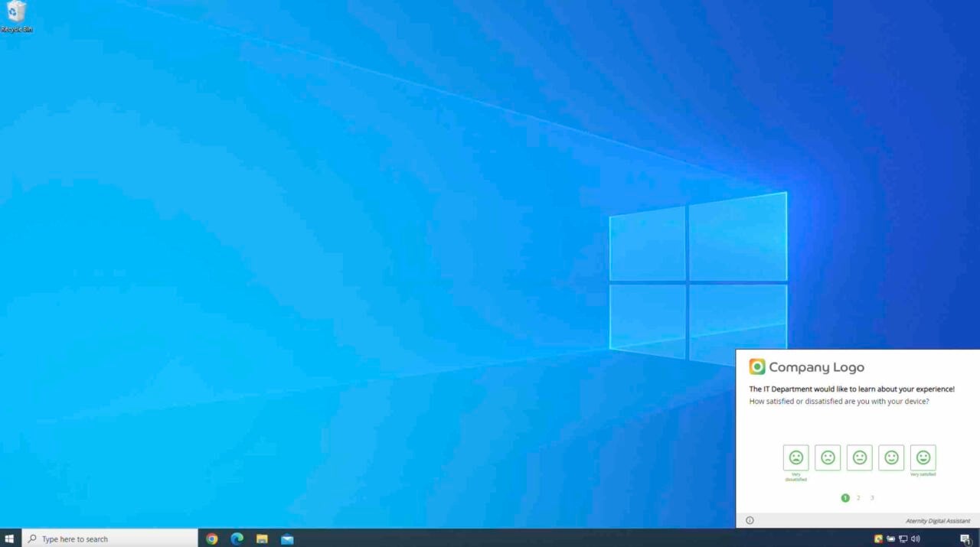Choose the slightly dissatisfied face rating
This screenshot has width=980, height=547.
tap(828, 457)
